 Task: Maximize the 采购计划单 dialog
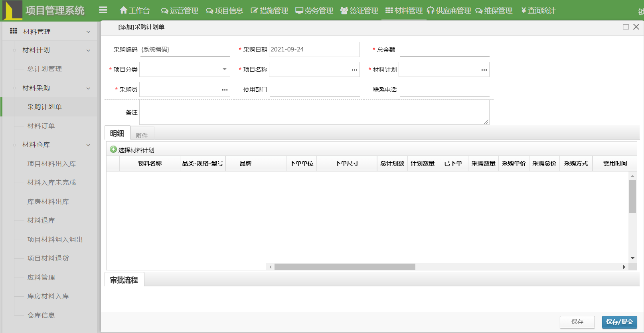tap(626, 27)
